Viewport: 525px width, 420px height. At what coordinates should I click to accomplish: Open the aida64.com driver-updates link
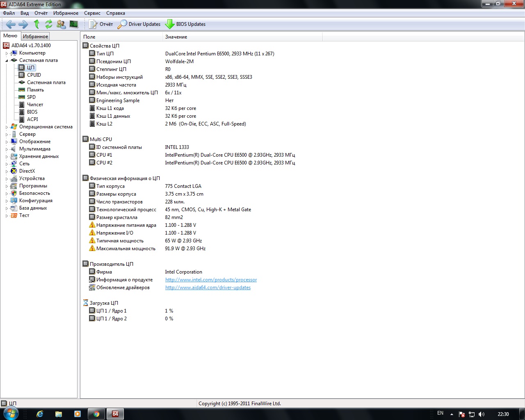[x=208, y=288]
